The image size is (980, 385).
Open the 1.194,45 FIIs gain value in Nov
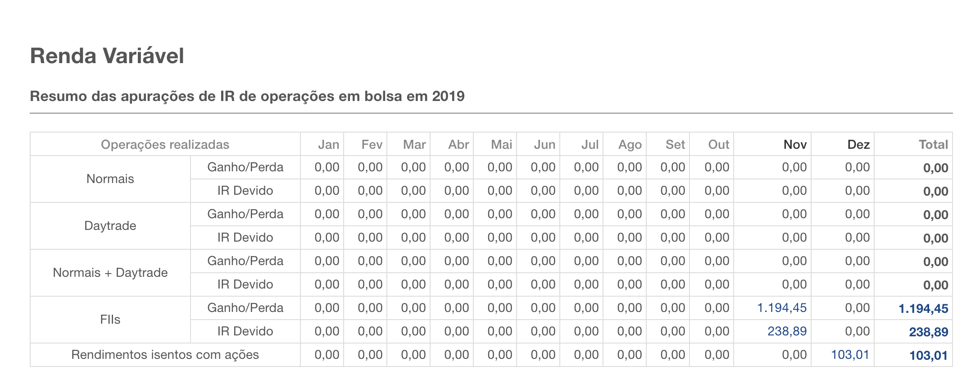click(781, 308)
